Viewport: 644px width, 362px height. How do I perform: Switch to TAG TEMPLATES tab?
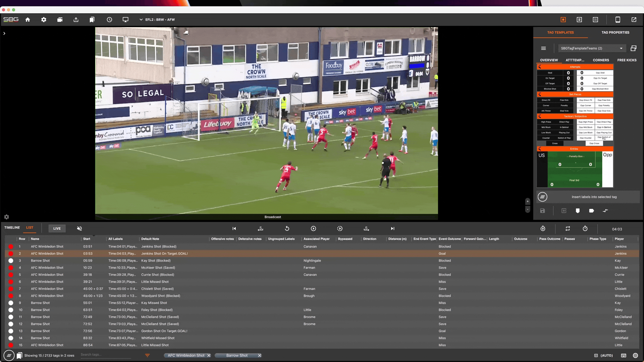(x=560, y=32)
